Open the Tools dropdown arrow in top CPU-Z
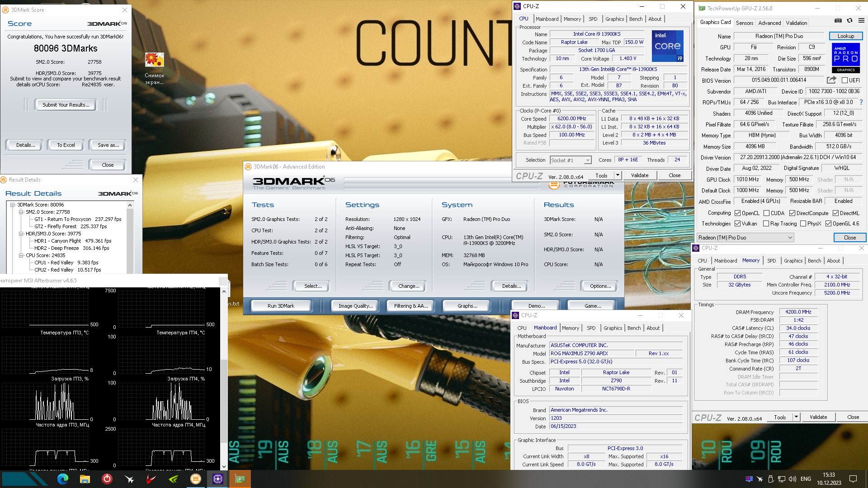Viewport: 868px width, 488px height. (x=618, y=175)
